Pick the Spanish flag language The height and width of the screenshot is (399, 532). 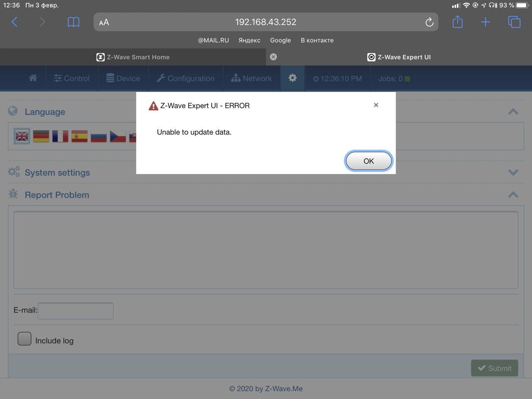[79, 136]
